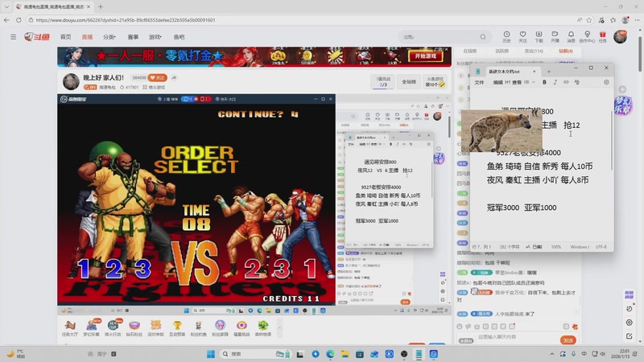Open the 福星挑战 activity icon

[x=242, y=328]
